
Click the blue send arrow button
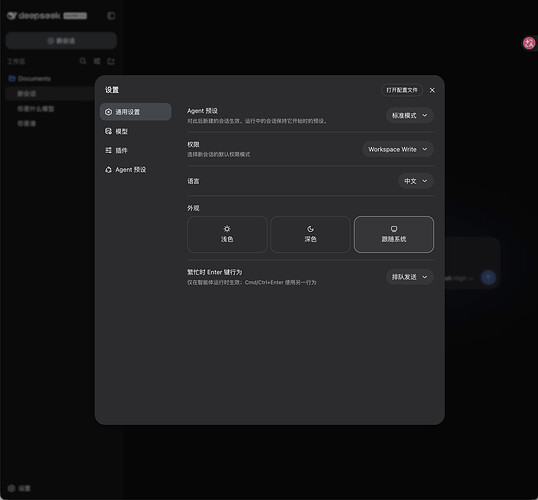488,278
